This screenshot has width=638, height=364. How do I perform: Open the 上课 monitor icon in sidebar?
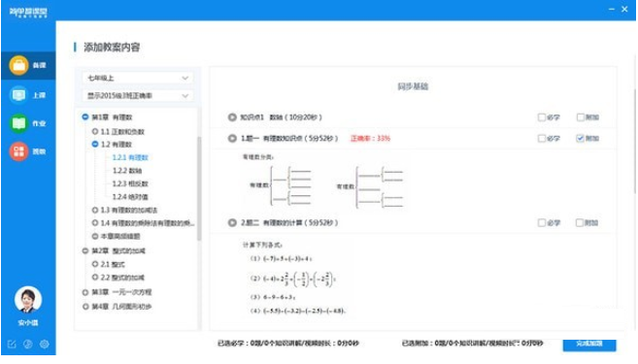point(18,95)
